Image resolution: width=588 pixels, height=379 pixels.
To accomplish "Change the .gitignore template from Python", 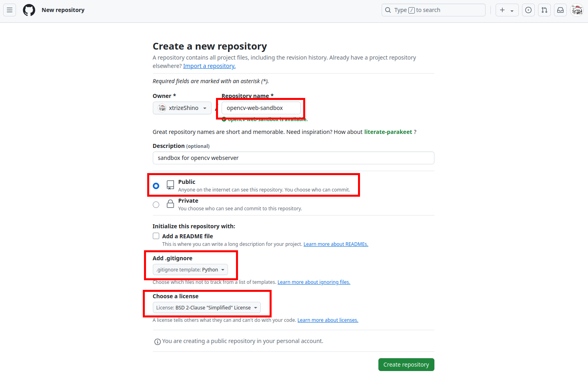I will click(190, 269).
